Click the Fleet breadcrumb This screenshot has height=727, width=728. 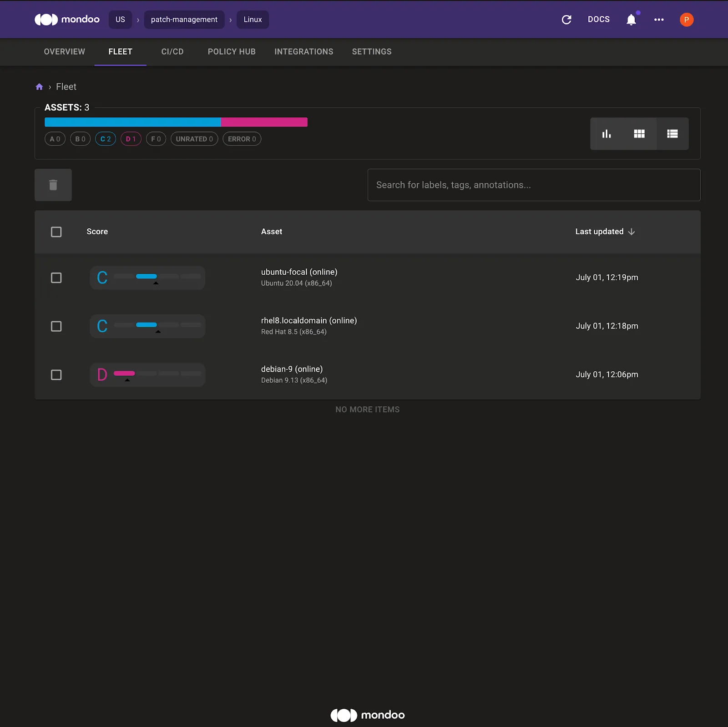pyautogui.click(x=66, y=87)
